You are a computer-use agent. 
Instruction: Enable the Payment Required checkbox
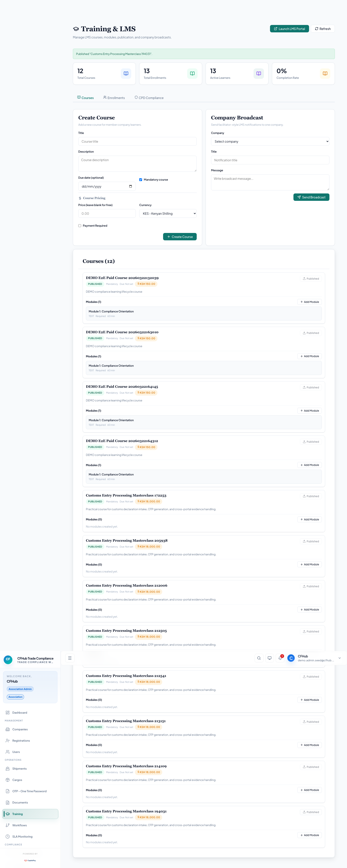[80, 226]
